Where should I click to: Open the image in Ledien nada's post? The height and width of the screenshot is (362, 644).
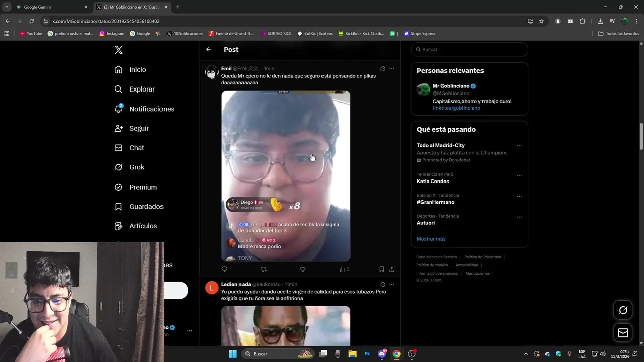point(286,326)
